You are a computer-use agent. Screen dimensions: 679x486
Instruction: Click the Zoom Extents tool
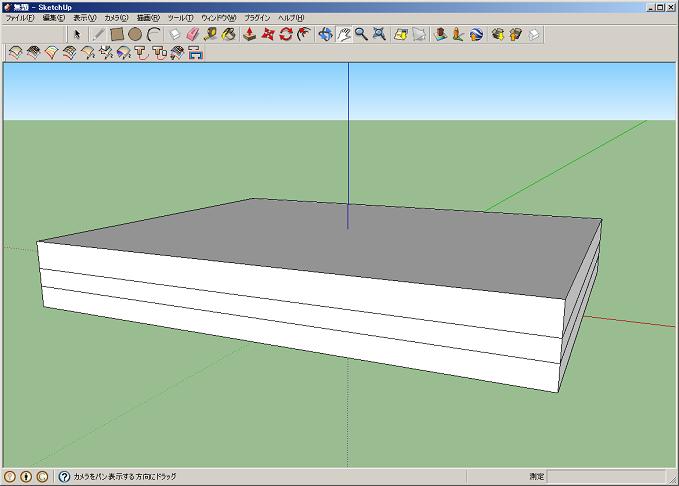[x=379, y=34]
